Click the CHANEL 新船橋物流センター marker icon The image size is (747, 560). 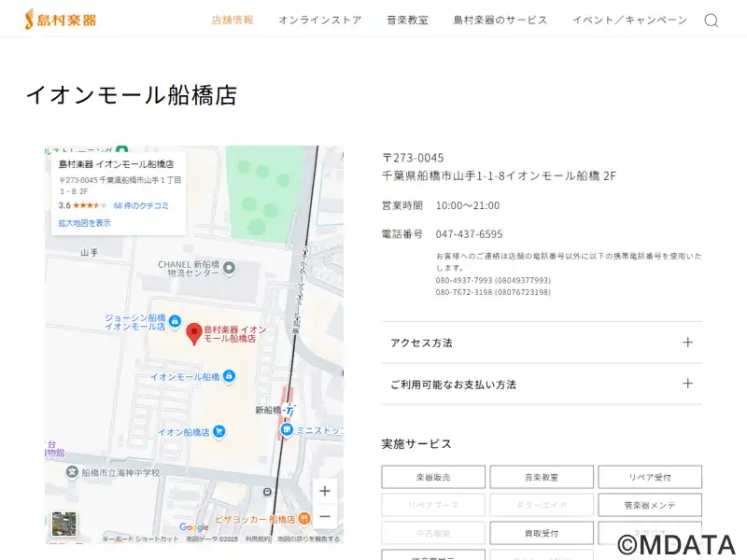pos(229,268)
